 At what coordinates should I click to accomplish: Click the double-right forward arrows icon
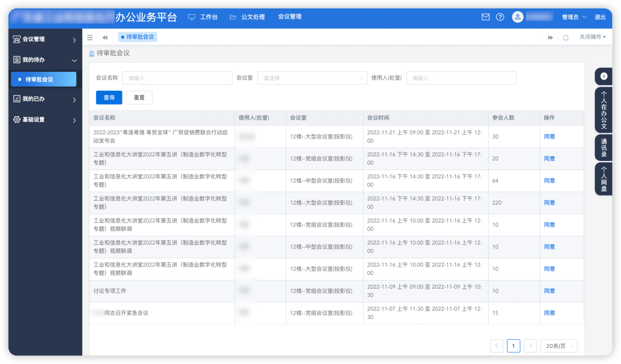point(550,37)
